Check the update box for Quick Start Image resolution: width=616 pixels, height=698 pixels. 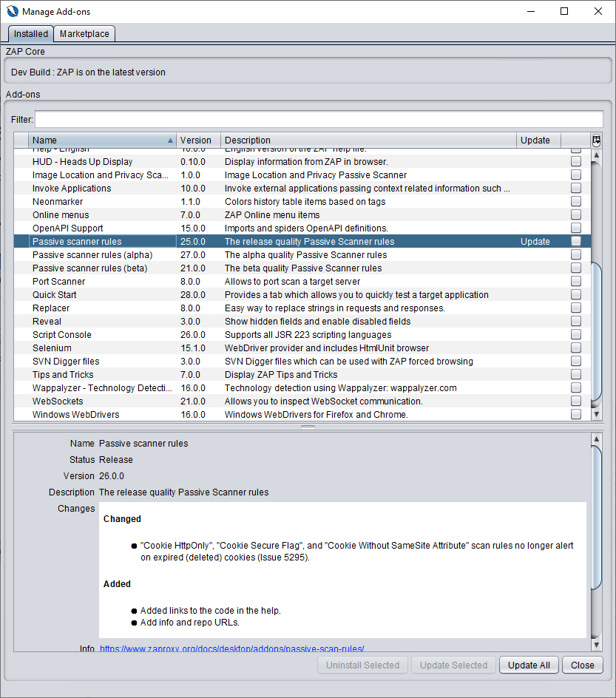tap(576, 294)
